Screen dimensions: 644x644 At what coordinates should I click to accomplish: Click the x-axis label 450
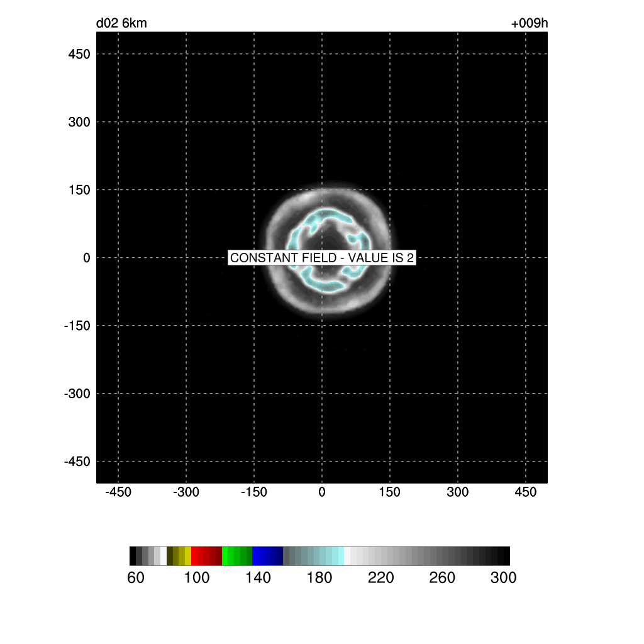(526, 492)
